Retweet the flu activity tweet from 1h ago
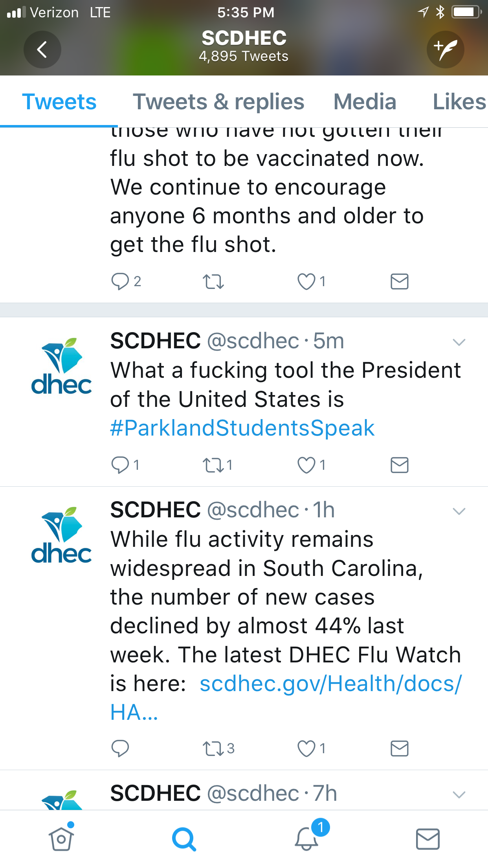This screenshot has width=488, height=868. pyautogui.click(x=213, y=748)
